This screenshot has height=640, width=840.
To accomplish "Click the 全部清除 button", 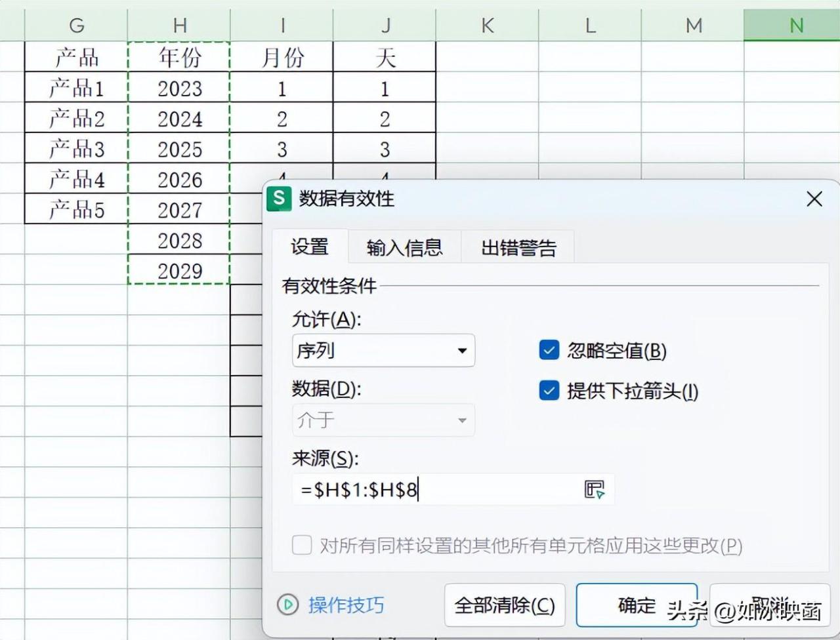I will 505,605.
